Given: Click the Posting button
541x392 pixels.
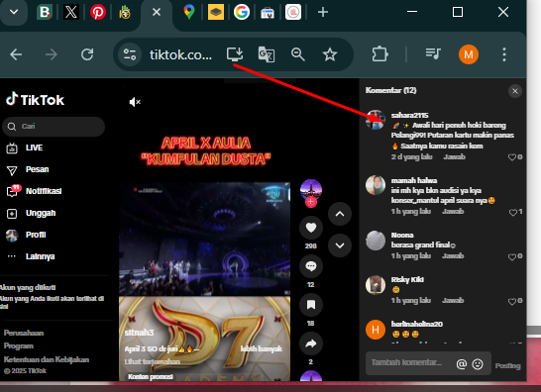Looking at the screenshot, I should pyautogui.click(x=507, y=365).
